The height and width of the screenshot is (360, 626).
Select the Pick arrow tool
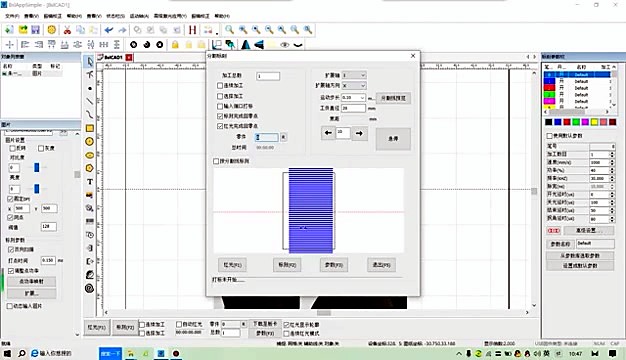coord(90,61)
